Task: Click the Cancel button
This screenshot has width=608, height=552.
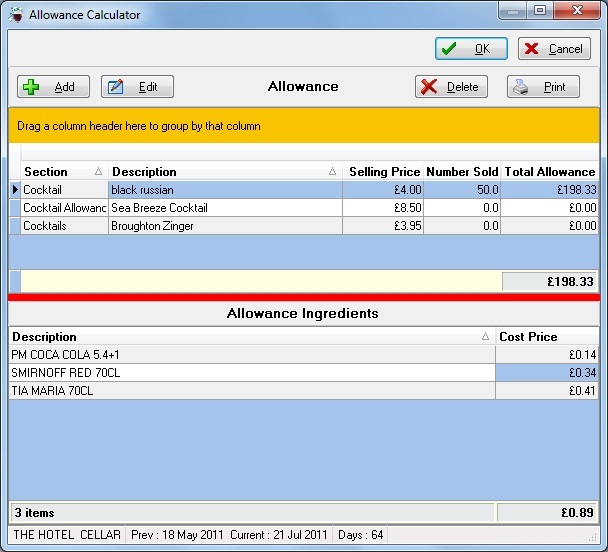Action: pyautogui.click(x=554, y=49)
